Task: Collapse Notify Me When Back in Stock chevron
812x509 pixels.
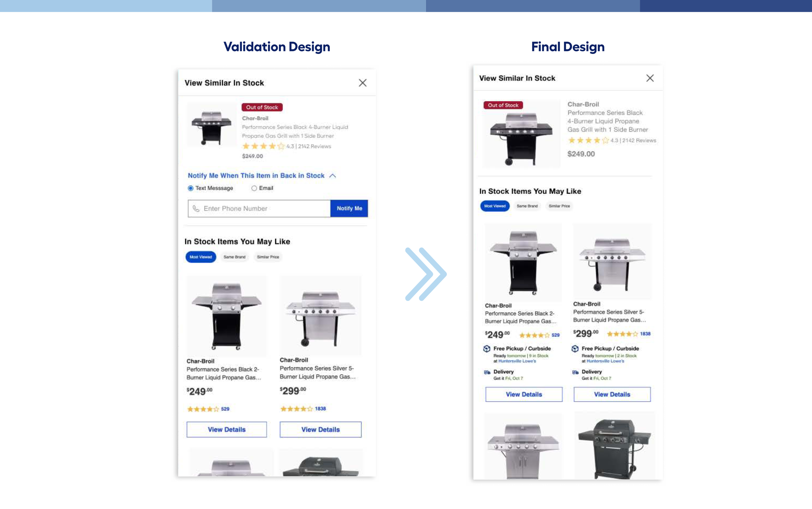Action: click(333, 176)
